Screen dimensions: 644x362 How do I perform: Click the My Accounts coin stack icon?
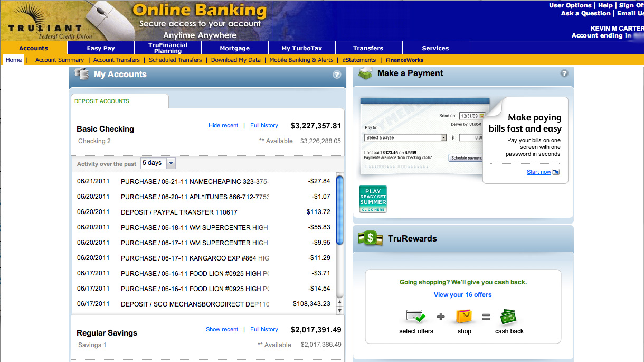click(82, 74)
